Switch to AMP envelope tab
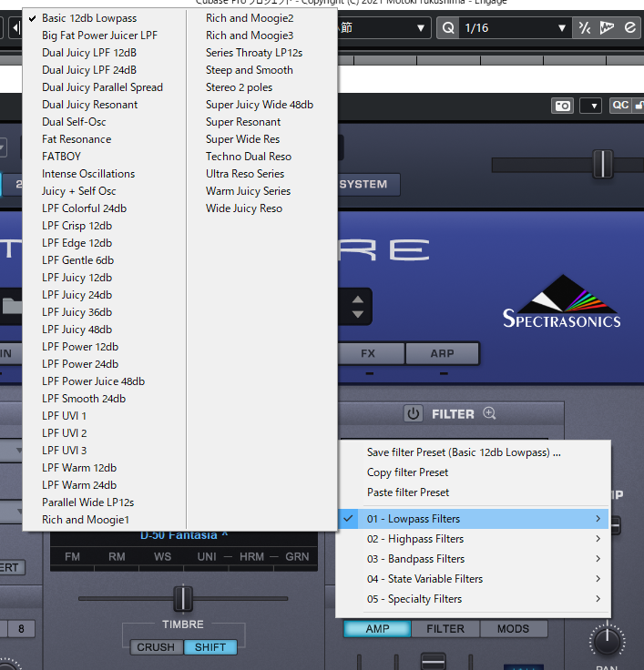Viewport: 644px width, 670px height. (378, 629)
